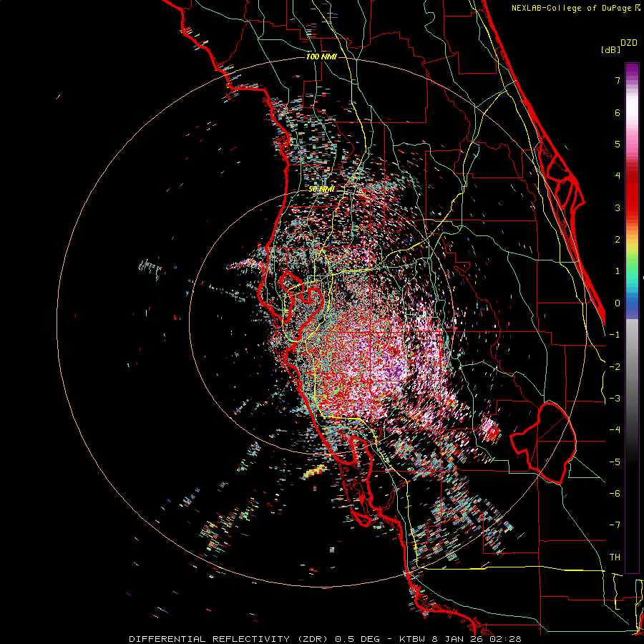This screenshot has width=644, height=644.
Task: Click the red band of the color bar
Action: 632,193
